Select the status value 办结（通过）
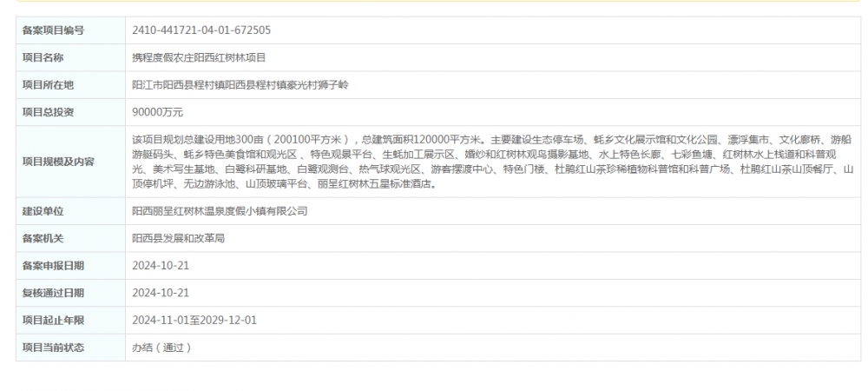 coord(162,348)
